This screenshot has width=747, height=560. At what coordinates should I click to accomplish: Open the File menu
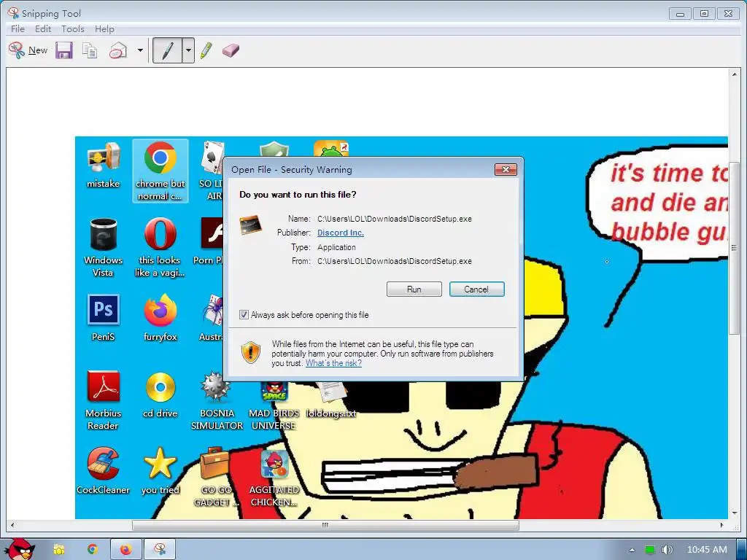tap(18, 28)
